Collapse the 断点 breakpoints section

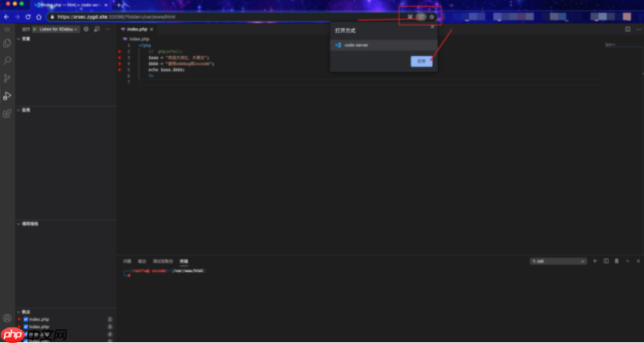[66, 312]
